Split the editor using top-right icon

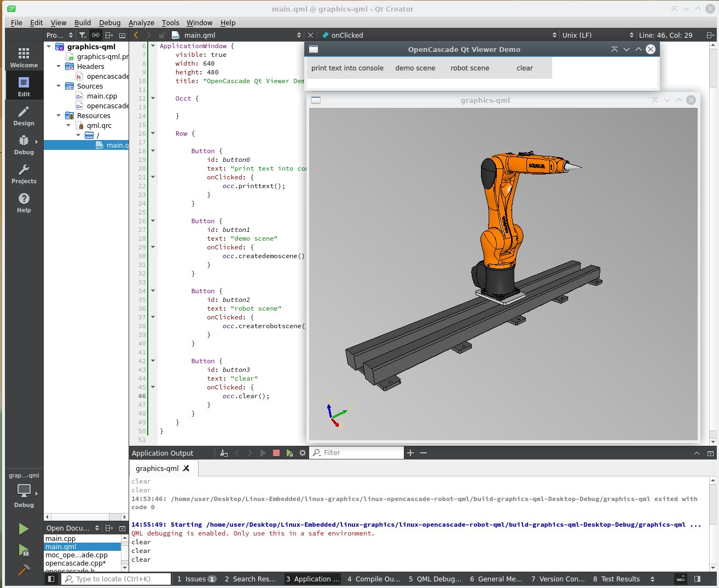710,35
